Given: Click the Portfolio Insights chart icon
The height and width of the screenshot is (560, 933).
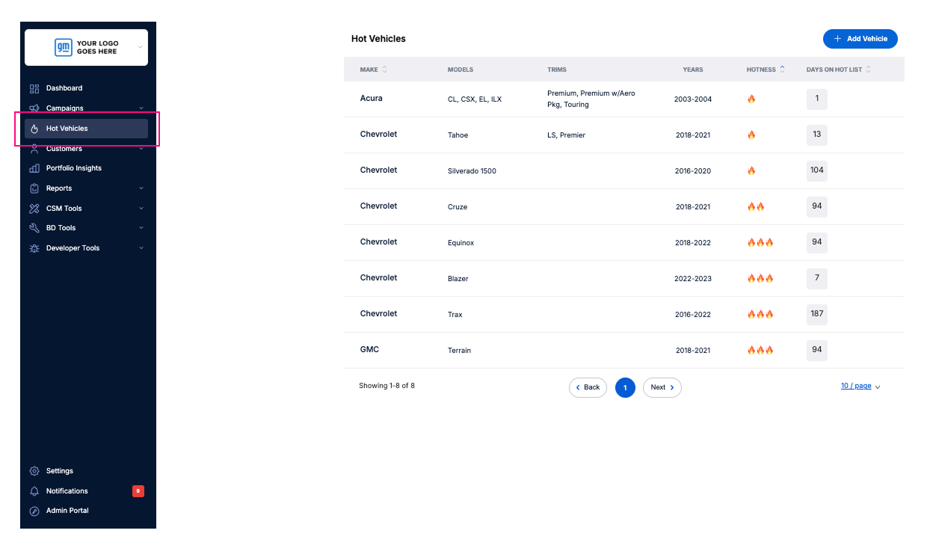Looking at the screenshot, I should point(34,168).
